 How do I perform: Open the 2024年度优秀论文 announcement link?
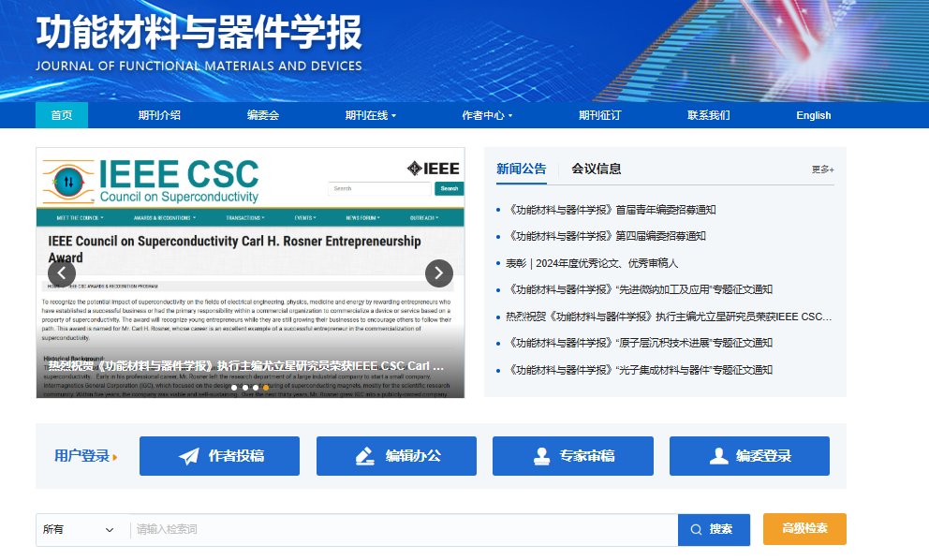(592, 263)
